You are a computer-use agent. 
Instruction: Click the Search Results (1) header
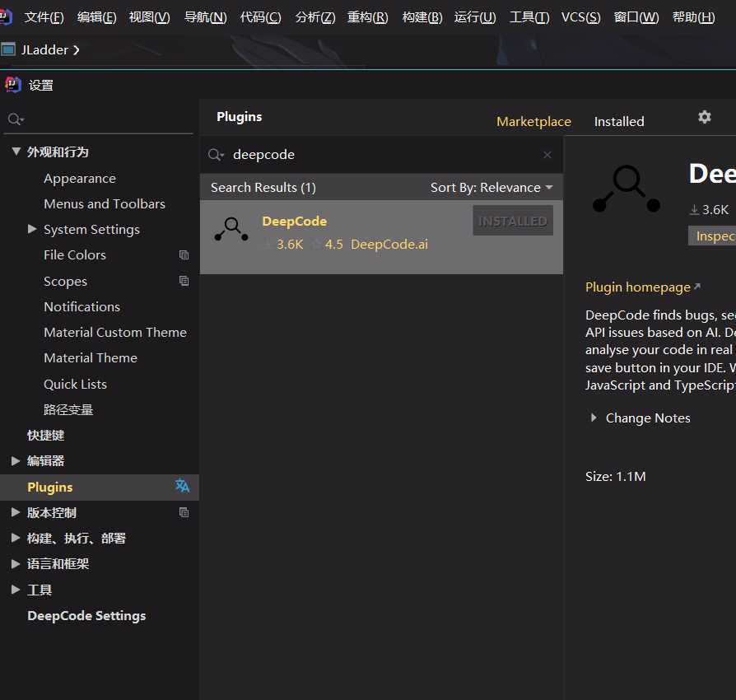click(x=263, y=187)
